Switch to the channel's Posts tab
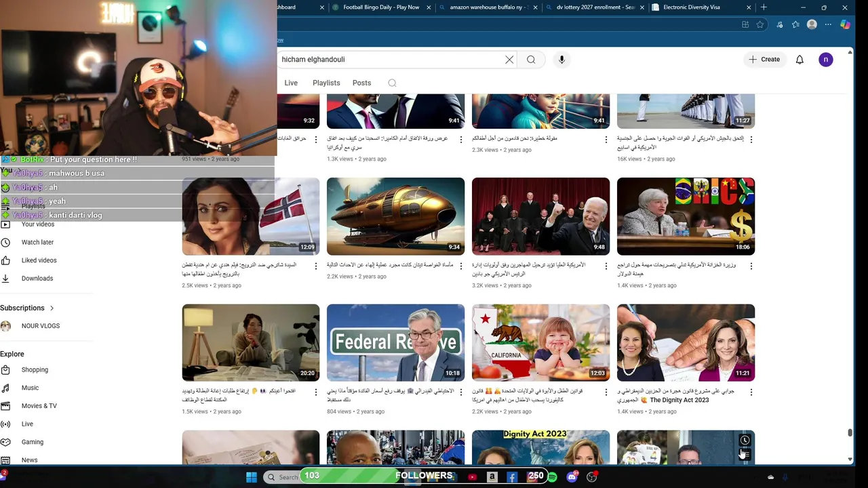The height and width of the screenshot is (488, 868). pyautogui.click(x=361, y=83)
